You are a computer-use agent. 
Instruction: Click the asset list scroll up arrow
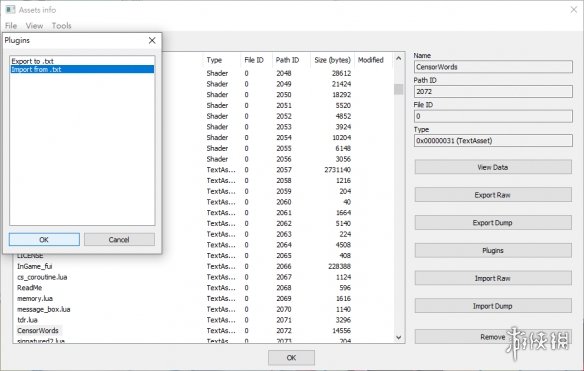pyautogui.click(x=399, y=58)
